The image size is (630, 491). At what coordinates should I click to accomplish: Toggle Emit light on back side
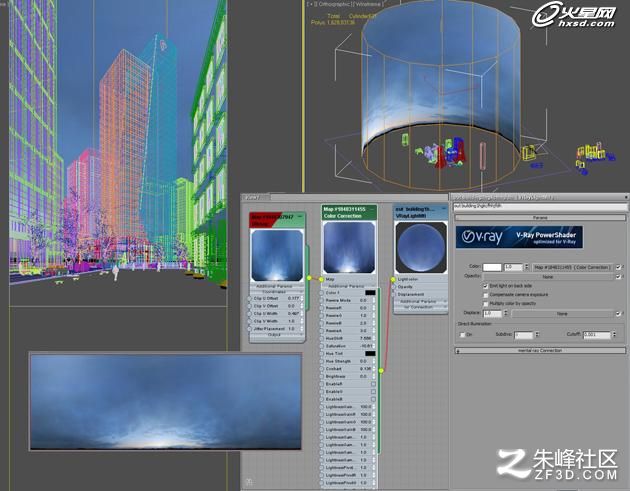486,286
